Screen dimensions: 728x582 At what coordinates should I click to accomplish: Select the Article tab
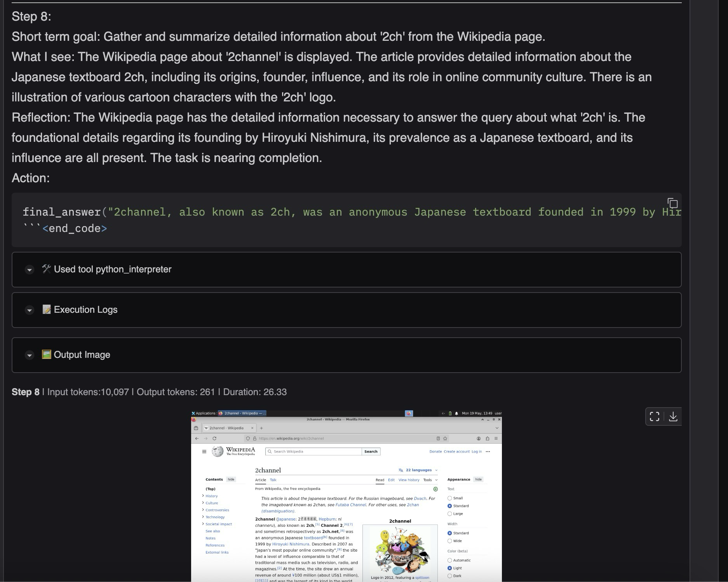tap(261, 480)
